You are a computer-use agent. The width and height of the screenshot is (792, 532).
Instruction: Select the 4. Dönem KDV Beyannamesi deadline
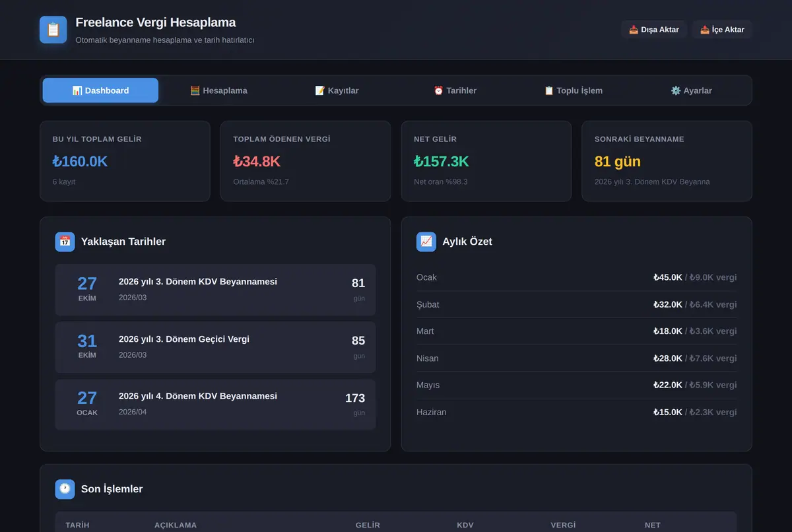(x=215, y=405)
